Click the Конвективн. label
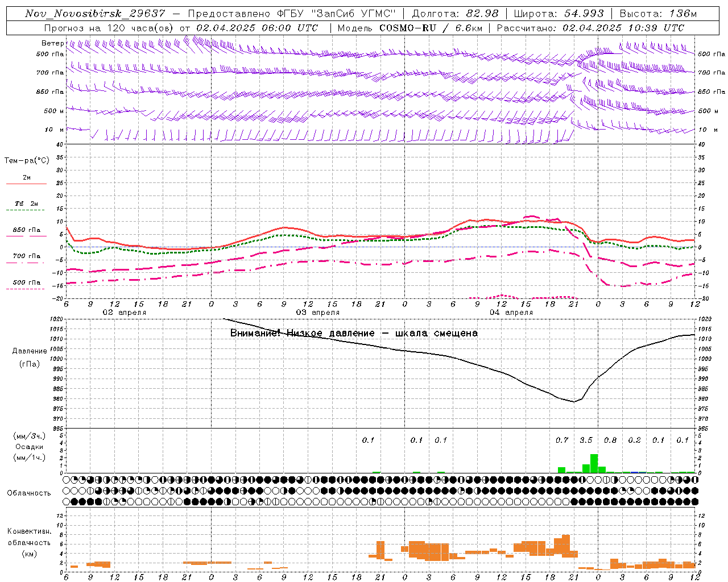Viewport: 728px width, 582px height. click(30, 531)
